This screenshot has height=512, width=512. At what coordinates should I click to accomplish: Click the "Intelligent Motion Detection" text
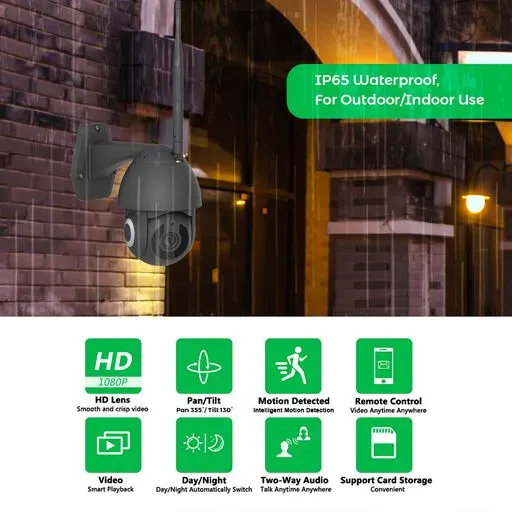click(x=293, y=410)
